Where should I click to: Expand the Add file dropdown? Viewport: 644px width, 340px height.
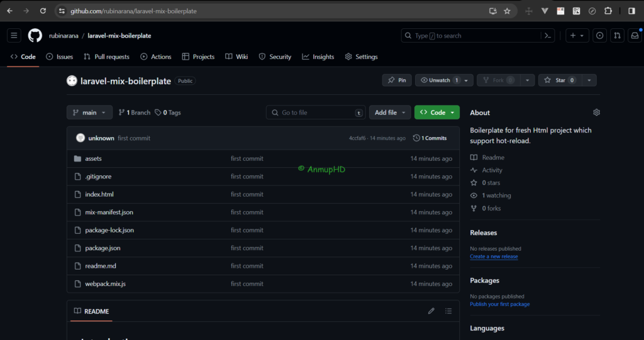point(389,112)
